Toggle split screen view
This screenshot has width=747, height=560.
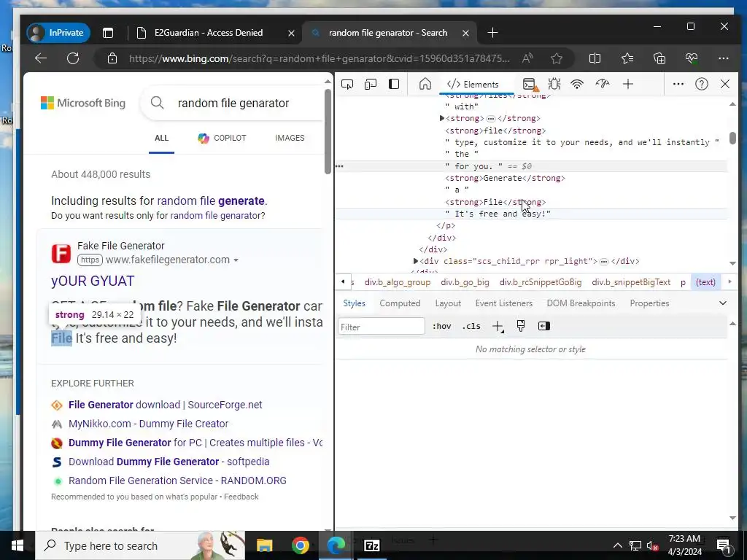tap(595, 58)
